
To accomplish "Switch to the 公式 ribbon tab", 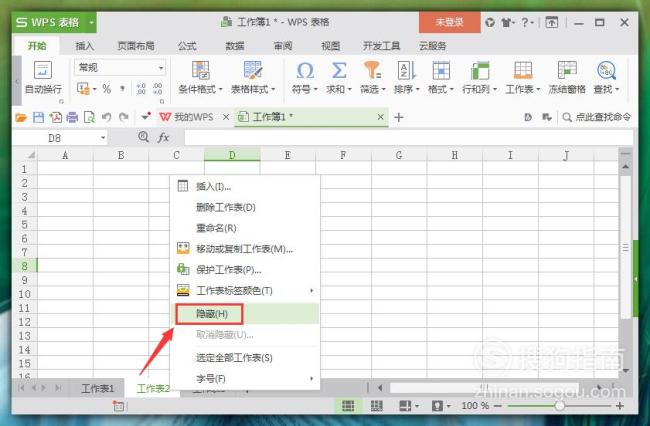I will coord(187,46).
